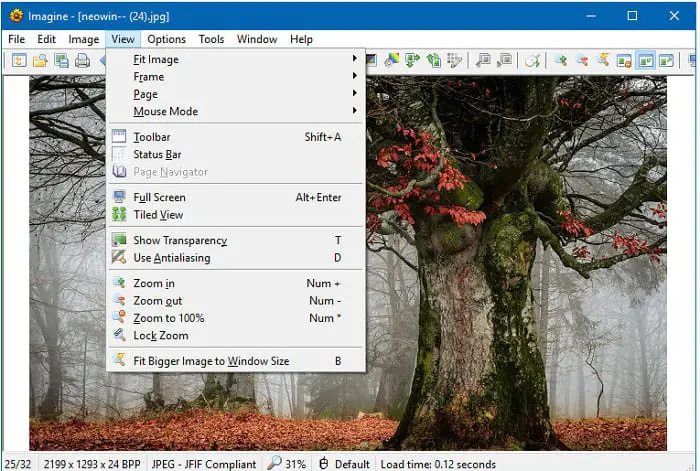Expand the Fit Image submenu

[236, 59]
